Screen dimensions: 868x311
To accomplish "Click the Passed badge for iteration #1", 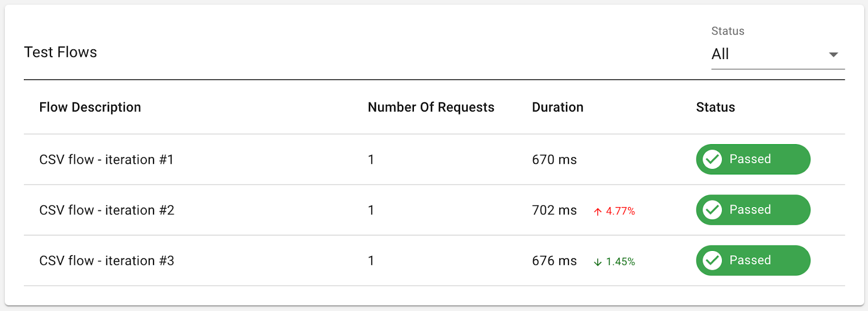I will [753, 159].
